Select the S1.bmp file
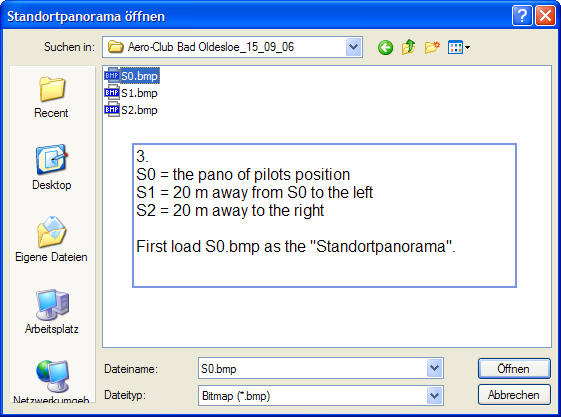561x417 pixels. [131, 93]
